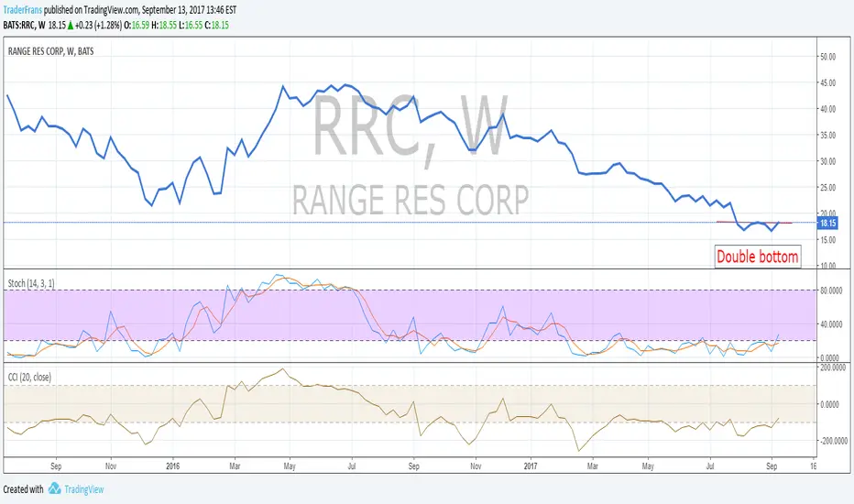This screenshot has width=854, height=504.
Task: Click the 80.0000 stochastic axis label
Action: [833, 290]
